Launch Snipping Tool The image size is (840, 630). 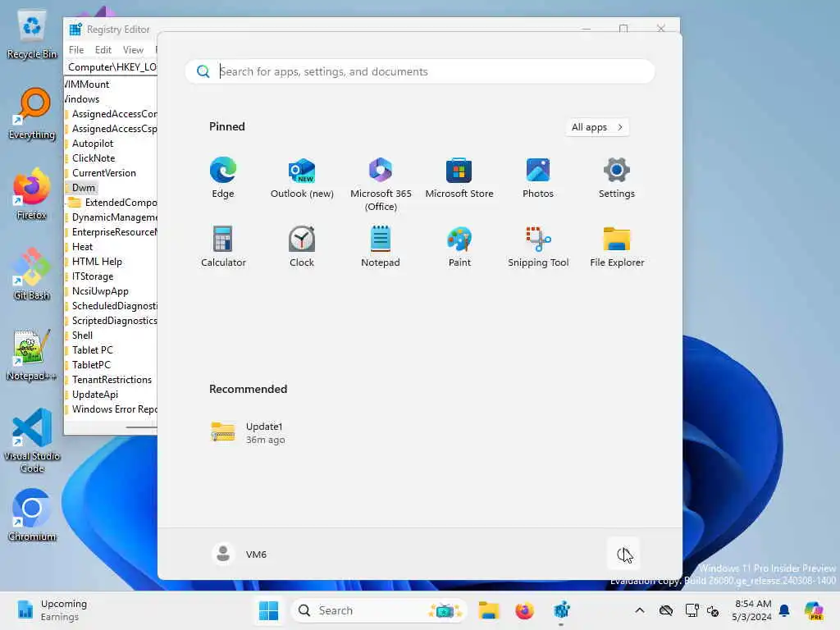pyautogui.click(x=538, y=246)
